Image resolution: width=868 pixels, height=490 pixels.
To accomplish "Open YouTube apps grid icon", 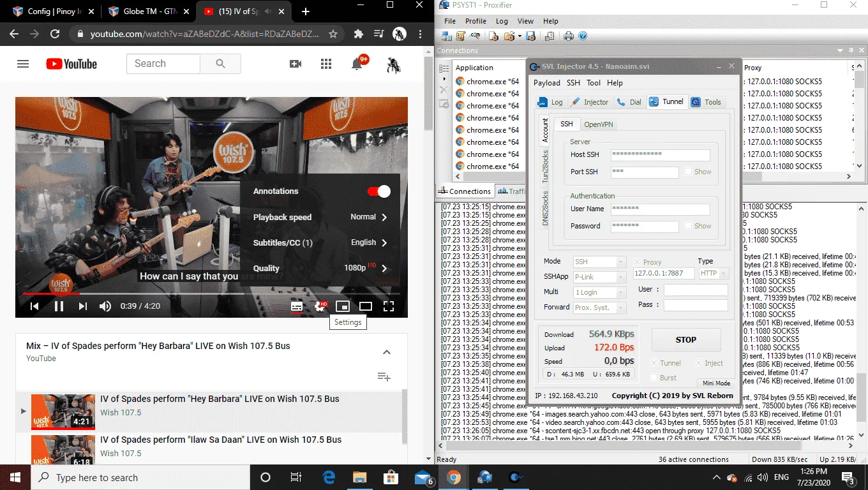I will (326, 64).
